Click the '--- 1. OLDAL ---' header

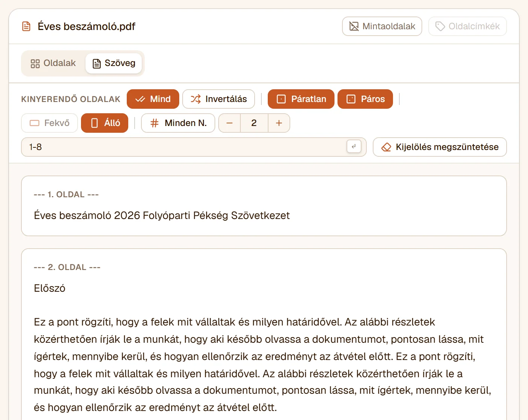(66, 195)
